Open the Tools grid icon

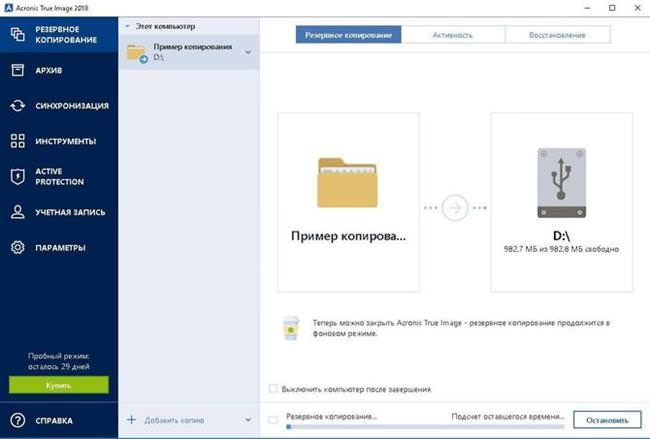17,141
